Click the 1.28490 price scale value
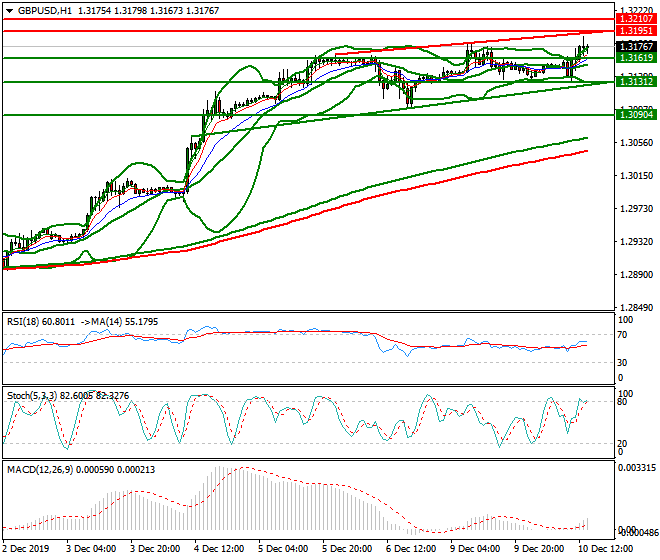 click(x=637, y=308)
